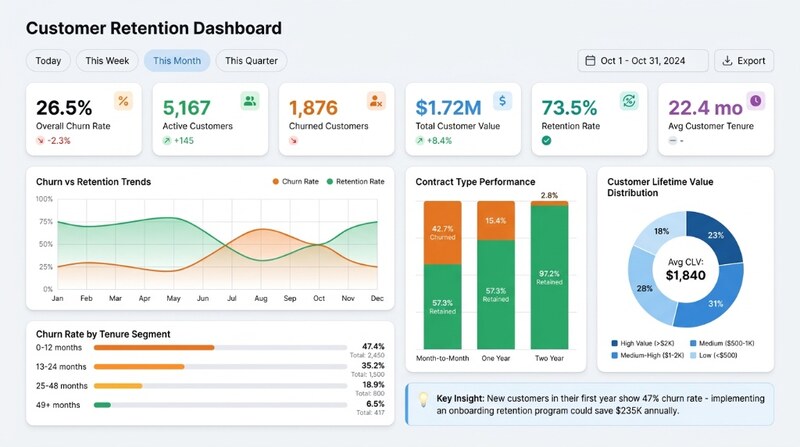The width and height of the screenshot is (800, 447).
Task: Click the 26.5% Overall Churn Rate value
Action: pyautogui.click(x=64, y=108)
